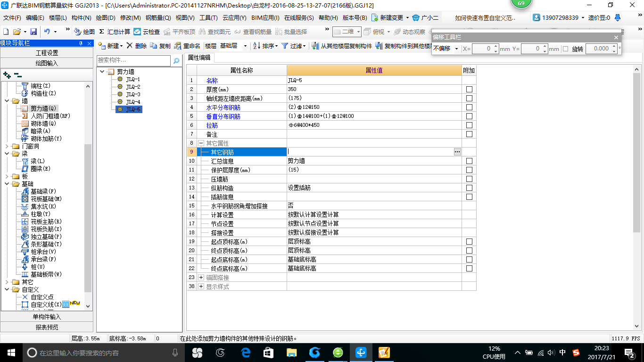644x362 pixels.
Task: Click the 搜索构件 search input
Action: click(x=134, y=61)
